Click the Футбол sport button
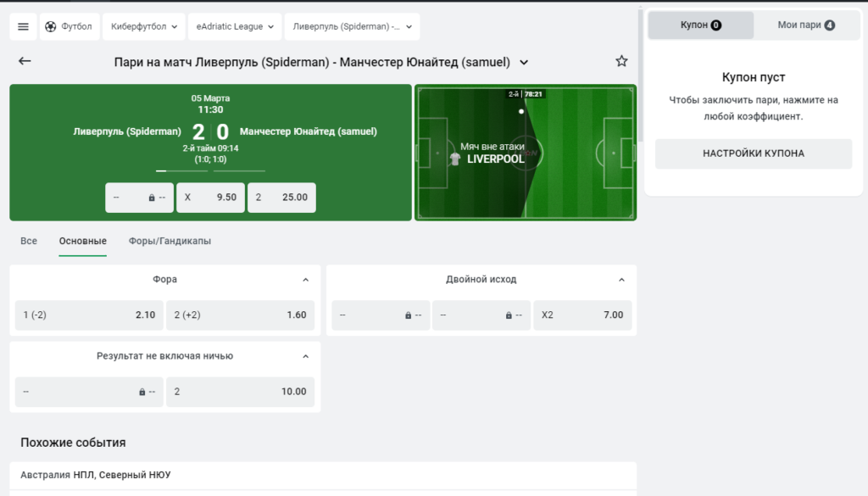Viewport: 868px width, 496px height. tap(70, 26)
